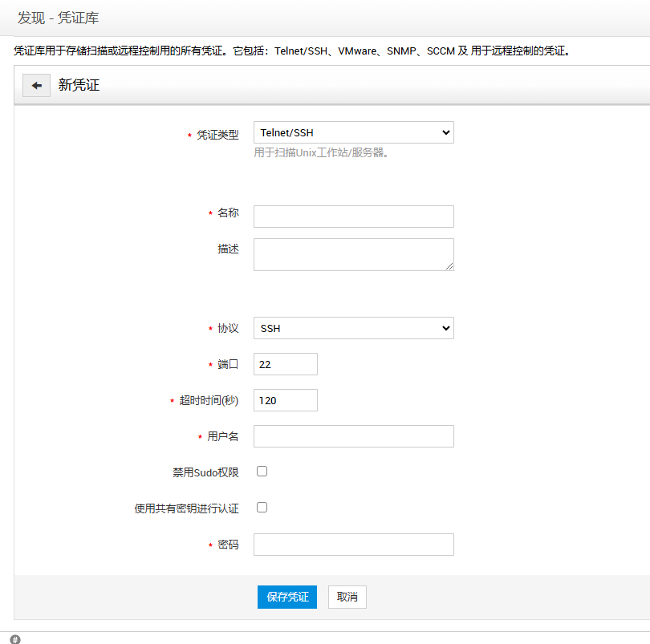650x644 pixels.
Task: Enable the 禁用Sudo权限 checkbox
Action: coord(262,472)
